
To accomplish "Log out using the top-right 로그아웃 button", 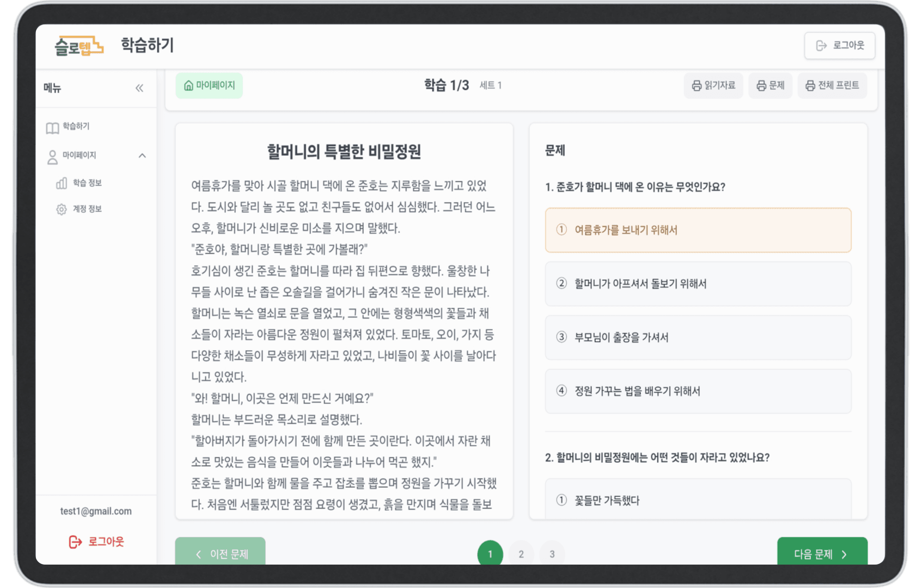I will tap(840, 46).
